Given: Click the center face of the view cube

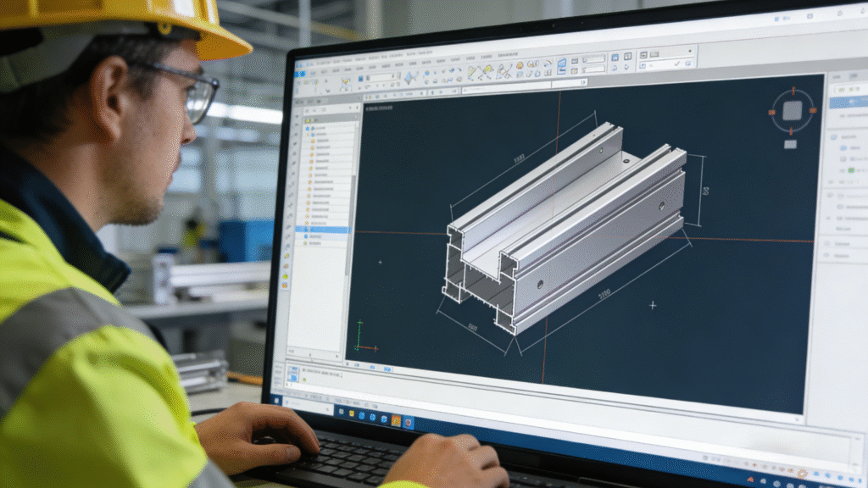Looking at the screenshot, I should click(792, 110).
